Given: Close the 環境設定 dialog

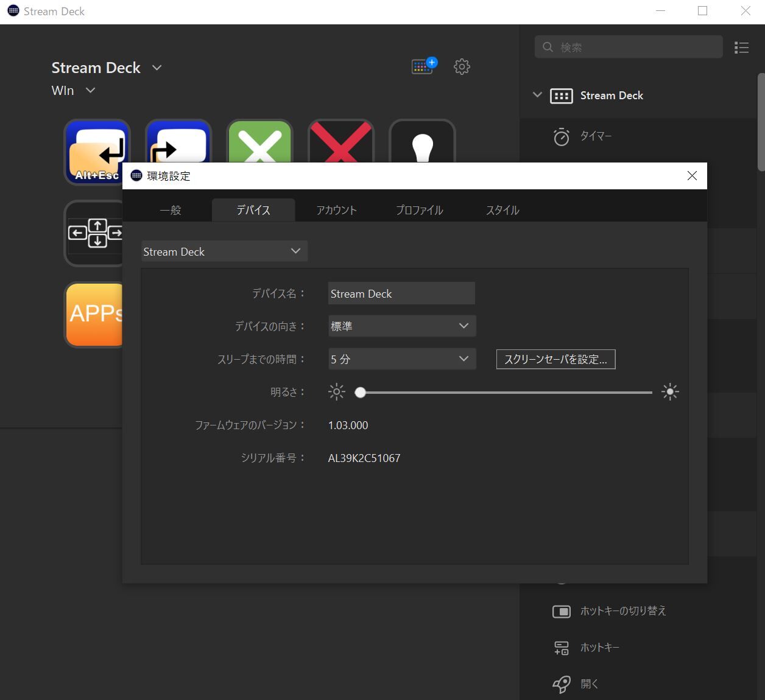Looking at the screenshot, I should (692, 176).
